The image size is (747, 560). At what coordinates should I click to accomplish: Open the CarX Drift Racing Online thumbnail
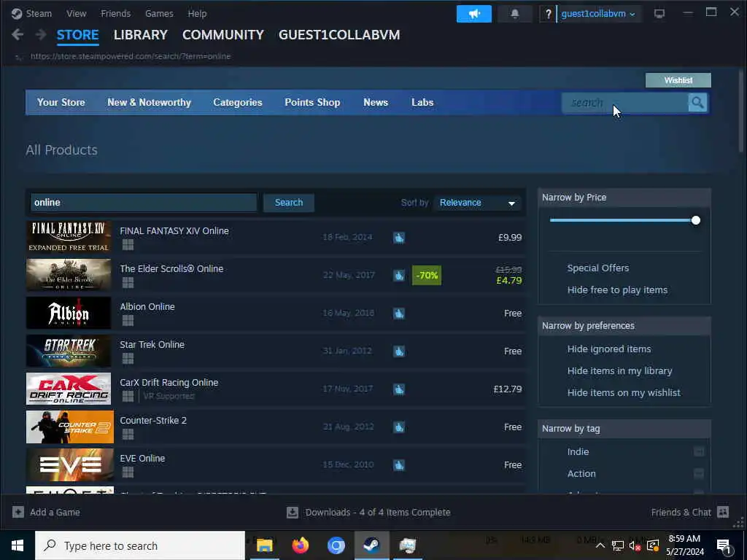[x=69, y=389]
